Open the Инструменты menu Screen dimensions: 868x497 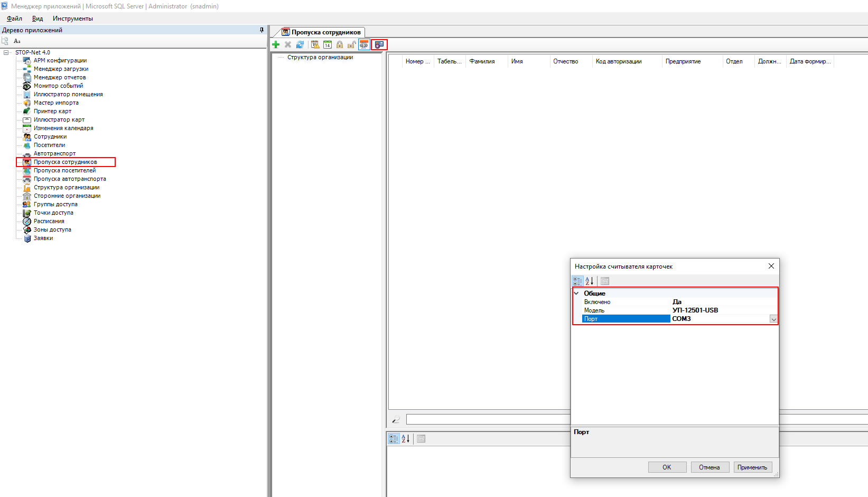(x=73, y=19)
